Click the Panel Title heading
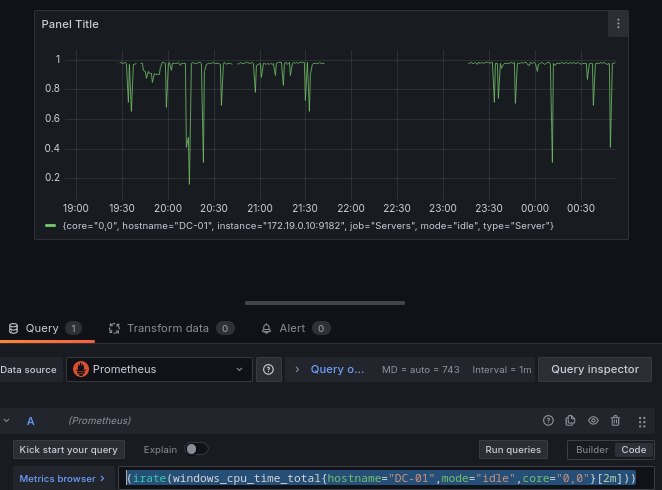 70,24
